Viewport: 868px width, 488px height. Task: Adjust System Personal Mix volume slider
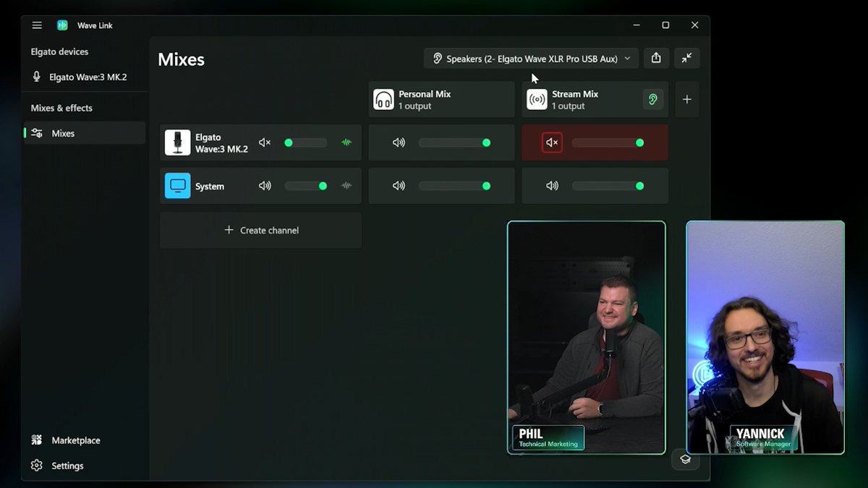[454, 186]
